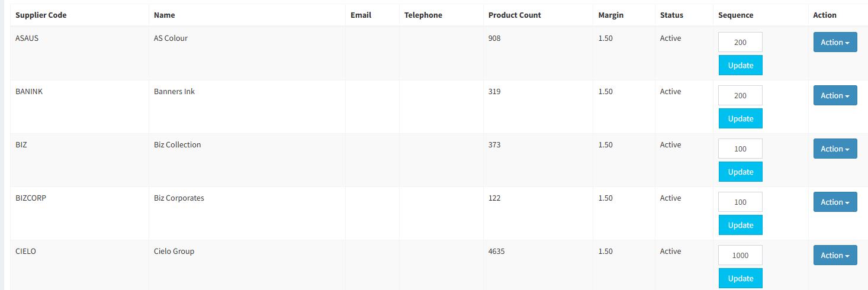The image size is (868, 290).
Task: Click Update for the BIZ row
Action: pos(740,172)
